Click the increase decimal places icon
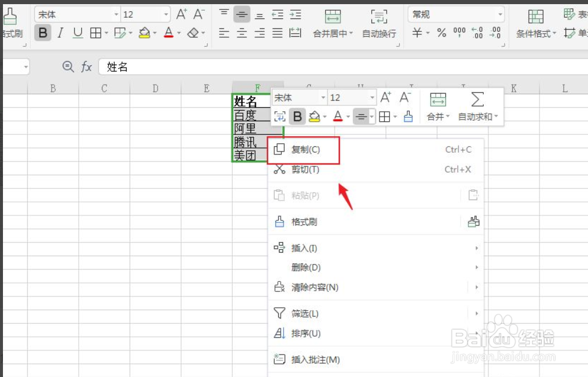588x377 pixels. pos(477,33)
